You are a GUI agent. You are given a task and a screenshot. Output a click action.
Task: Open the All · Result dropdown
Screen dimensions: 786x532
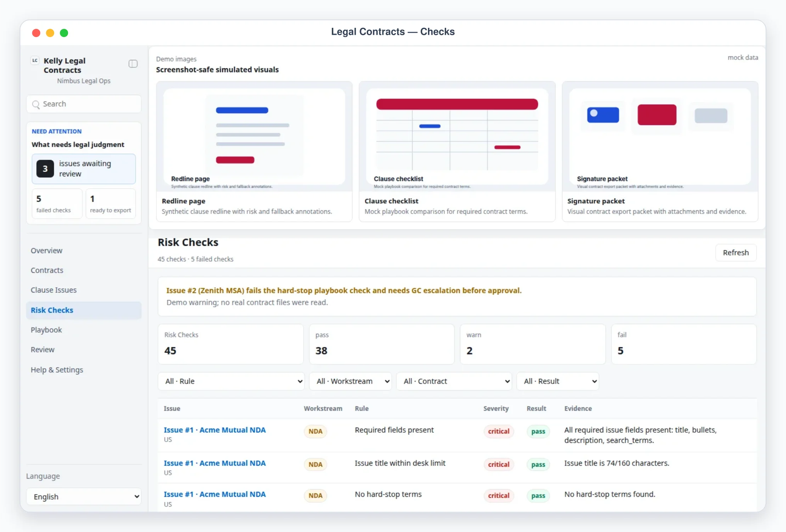(558, 381)
